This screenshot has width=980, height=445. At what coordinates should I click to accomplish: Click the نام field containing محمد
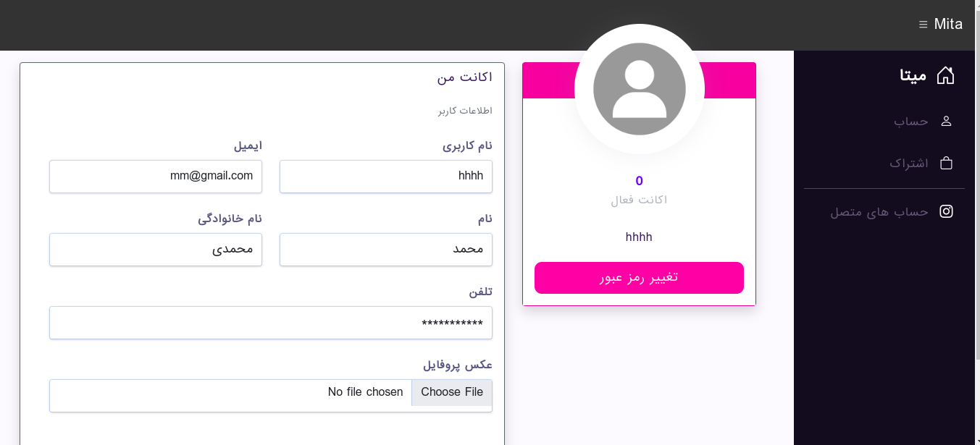[386, 250]
